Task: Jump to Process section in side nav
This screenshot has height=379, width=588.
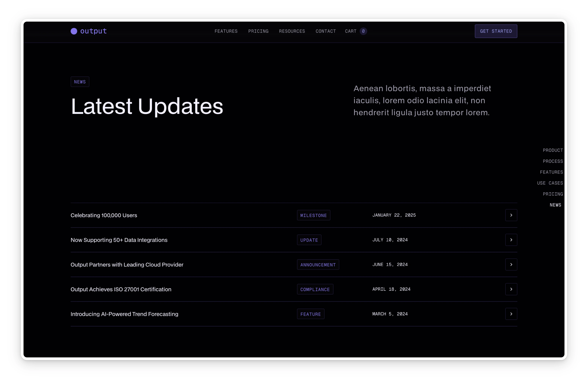Action: [553, 161]
